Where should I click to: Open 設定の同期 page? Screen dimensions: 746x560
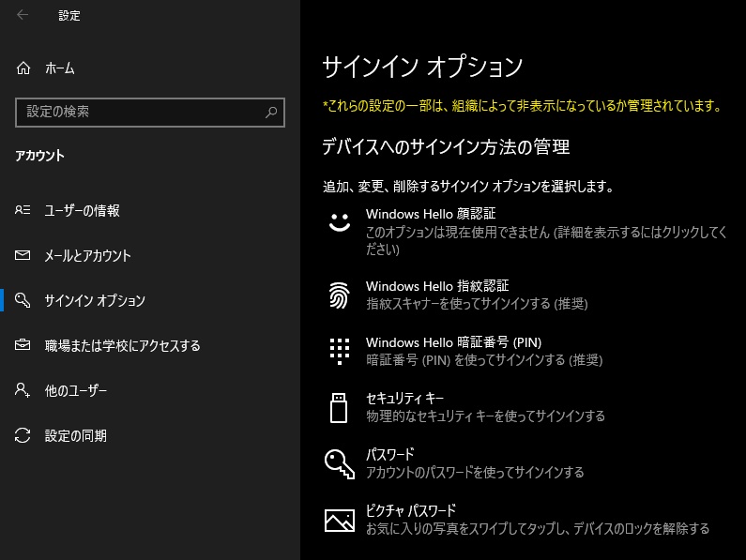[150, 435]
